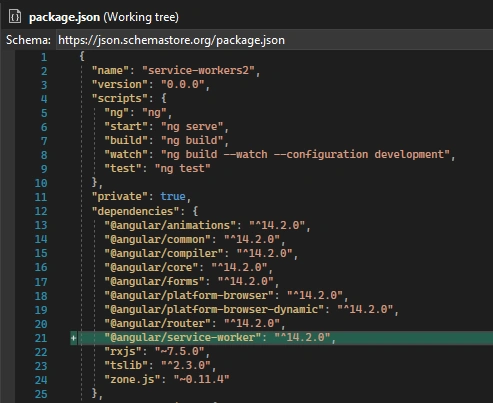Click the plus marker on line 21
Image resolution: width=493 pixels, height=403 pixels.
point(73,338)
